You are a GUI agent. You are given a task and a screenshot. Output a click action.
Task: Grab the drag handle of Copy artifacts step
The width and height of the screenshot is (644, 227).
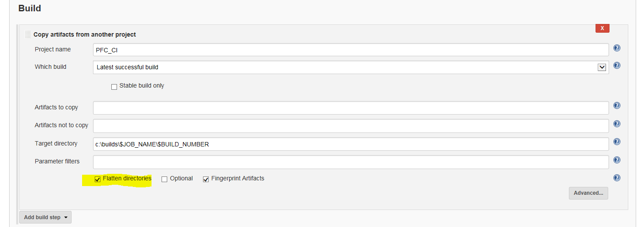click(x=28, y=34)
